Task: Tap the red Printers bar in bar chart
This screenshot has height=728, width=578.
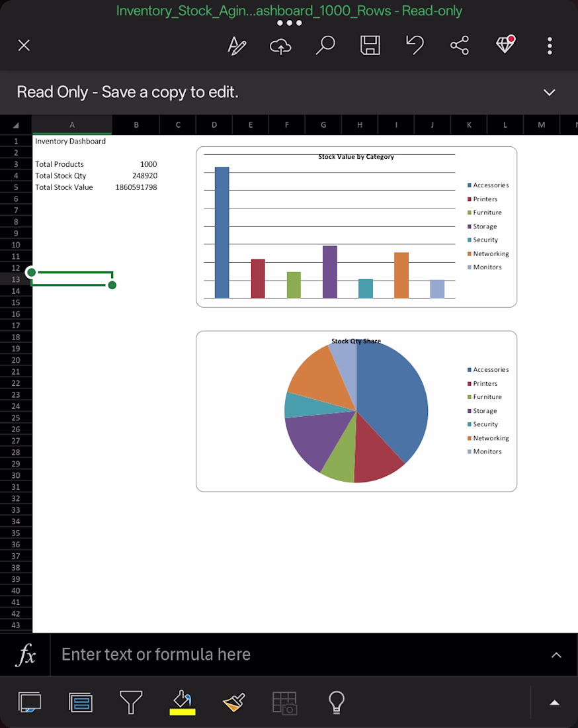Action: tap(258, 279)
